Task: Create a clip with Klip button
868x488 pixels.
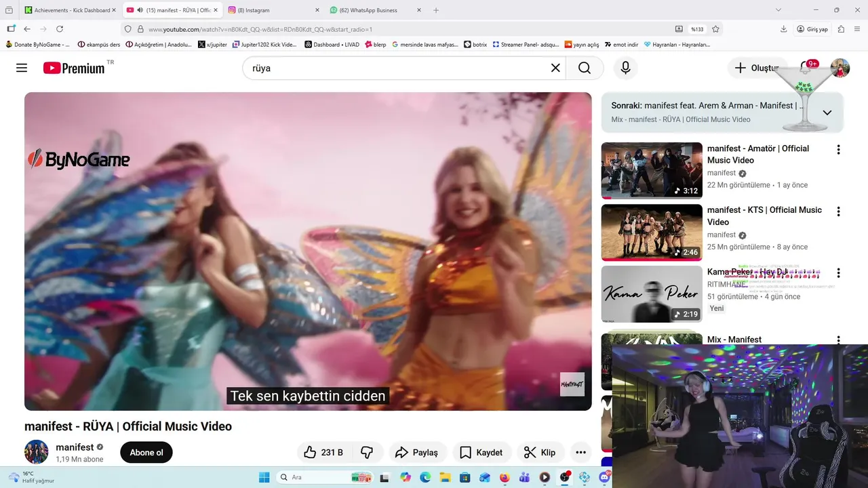Action: (540, 452)
